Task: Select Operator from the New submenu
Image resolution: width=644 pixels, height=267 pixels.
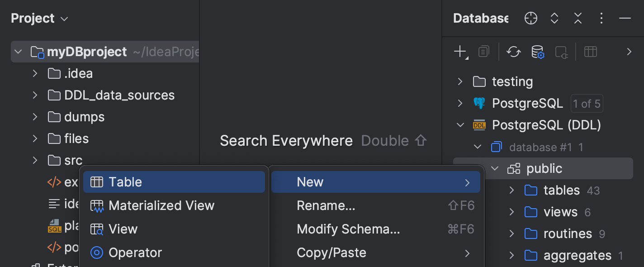Action: (x=136, y=253)
